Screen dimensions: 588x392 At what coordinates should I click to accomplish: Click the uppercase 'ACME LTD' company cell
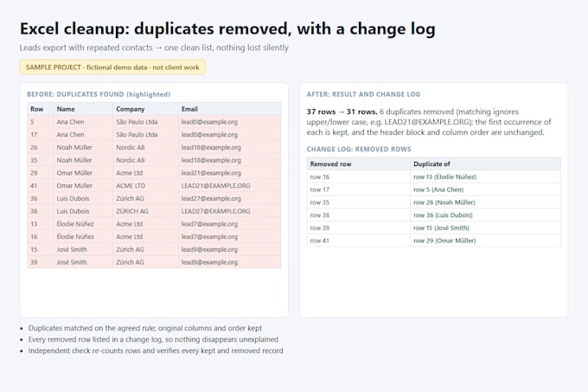(131, 186)
